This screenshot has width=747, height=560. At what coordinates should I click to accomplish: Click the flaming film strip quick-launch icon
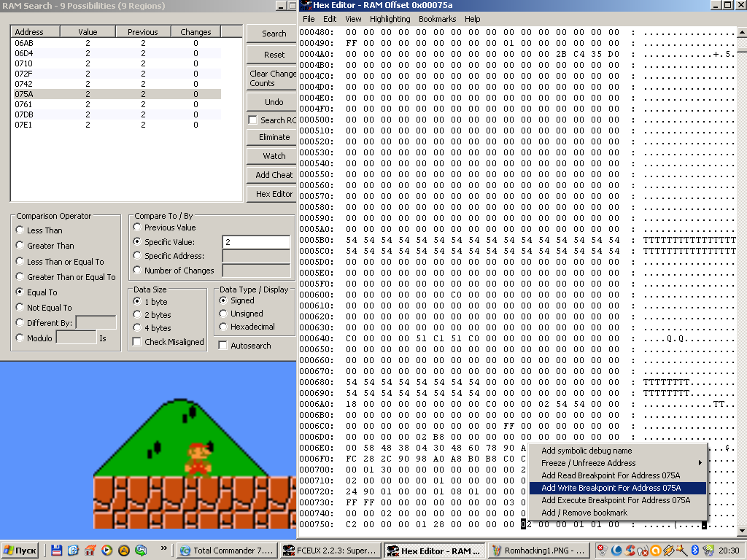90,551
